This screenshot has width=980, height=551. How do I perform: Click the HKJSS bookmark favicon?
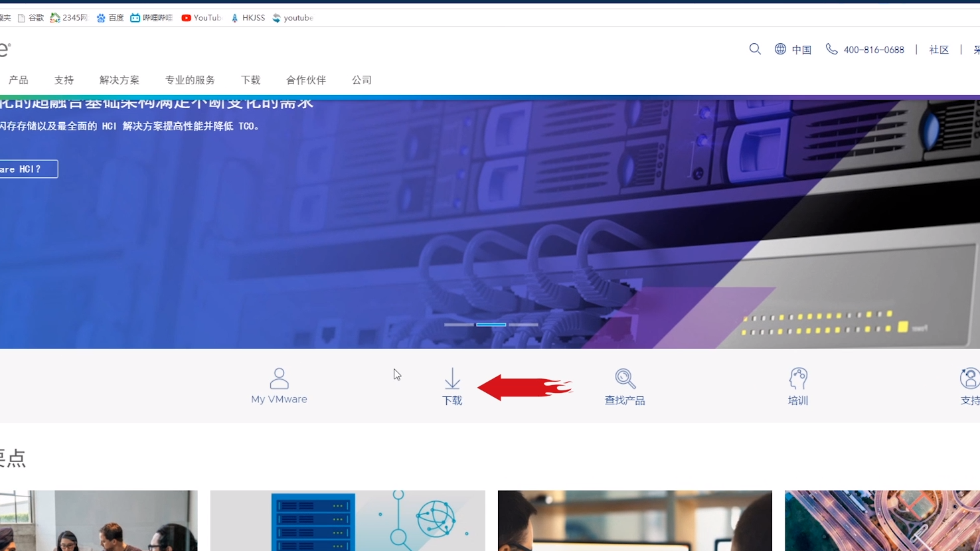point(234,18)
